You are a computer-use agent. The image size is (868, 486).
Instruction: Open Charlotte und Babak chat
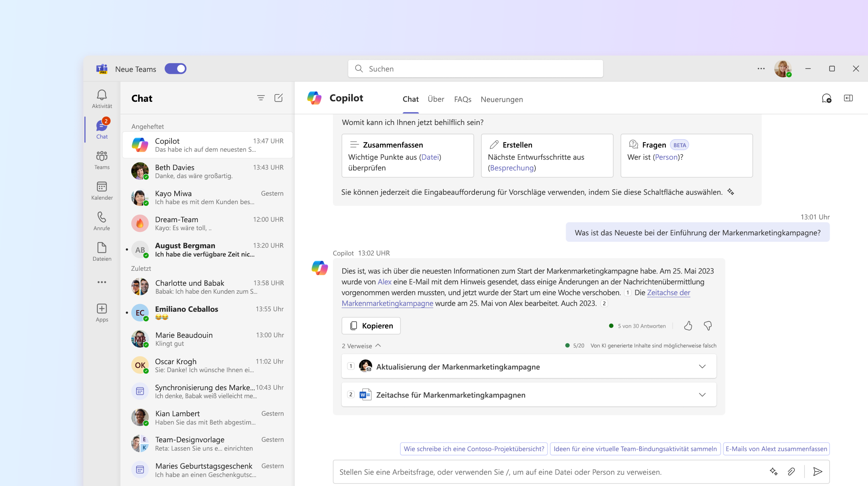(x=207, y=287)
